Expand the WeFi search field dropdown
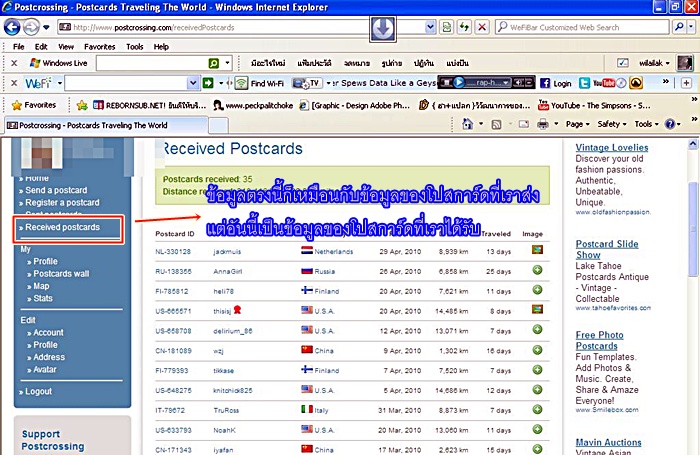Viewport: 700px width, 455px height. [x=192, y=83]
